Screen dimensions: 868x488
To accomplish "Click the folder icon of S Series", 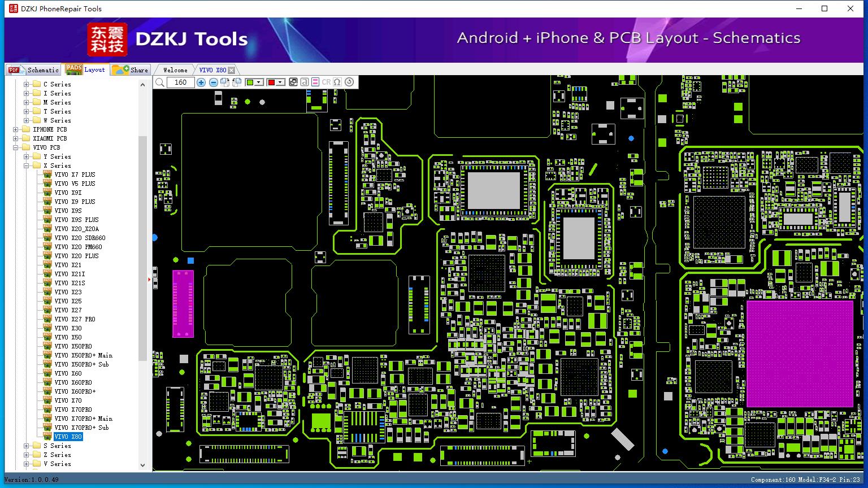I will tap(37, 446).
